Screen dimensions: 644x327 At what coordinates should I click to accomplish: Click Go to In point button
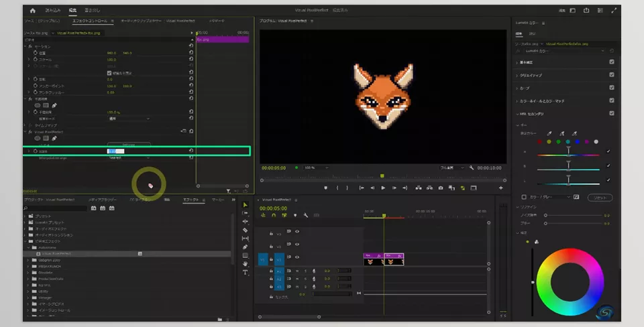pyautogui.click(x=362, y=188)
